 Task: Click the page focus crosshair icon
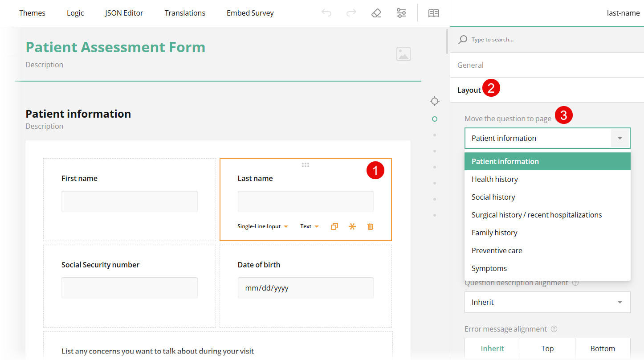[434, 101]
